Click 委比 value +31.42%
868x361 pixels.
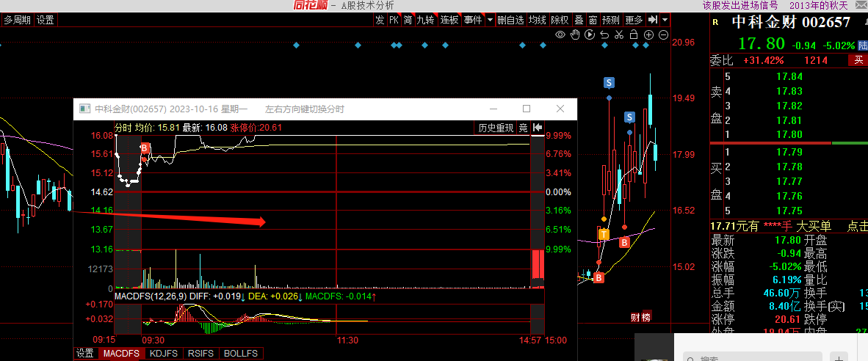pyautogui.click(x=764, y=59)
